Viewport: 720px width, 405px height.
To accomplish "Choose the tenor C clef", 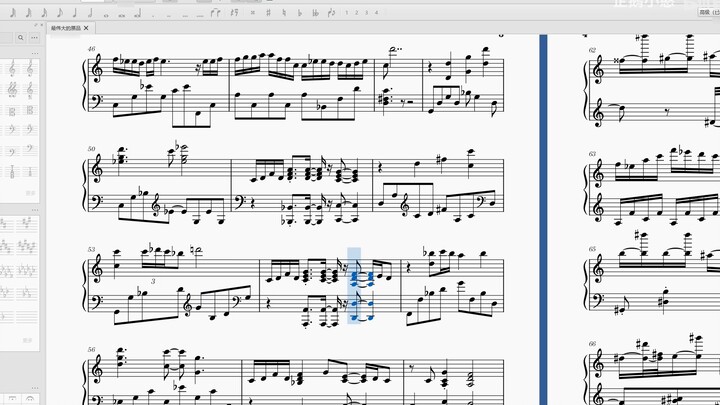I will click(30, 111).
